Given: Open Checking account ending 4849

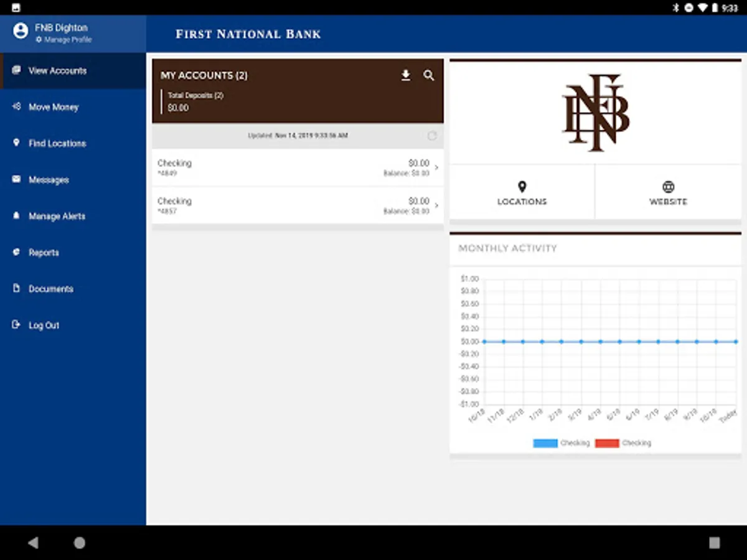Looking at the screenshot, I should point(298,167).
